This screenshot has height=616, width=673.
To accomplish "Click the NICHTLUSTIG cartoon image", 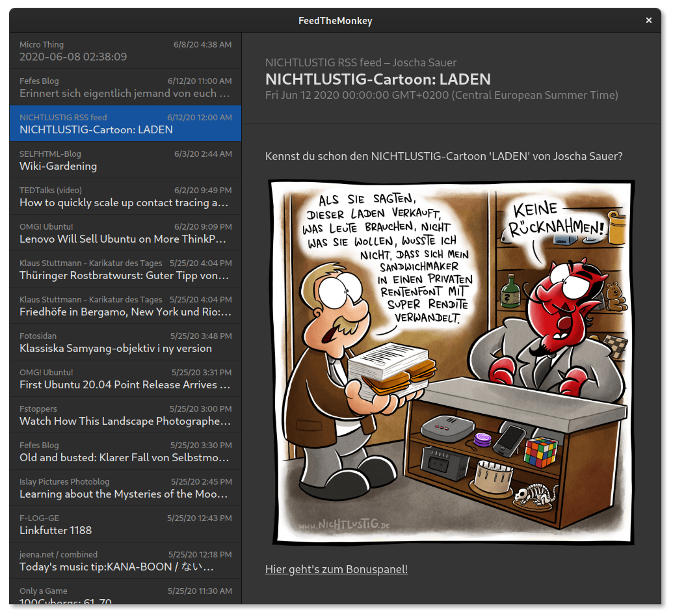I will coord(451,362).
